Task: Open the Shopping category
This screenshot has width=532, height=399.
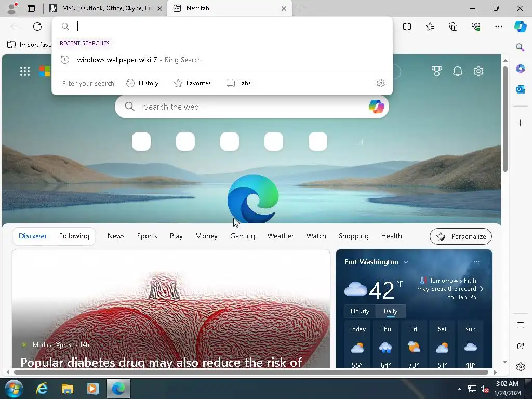Action: [353, 236]
